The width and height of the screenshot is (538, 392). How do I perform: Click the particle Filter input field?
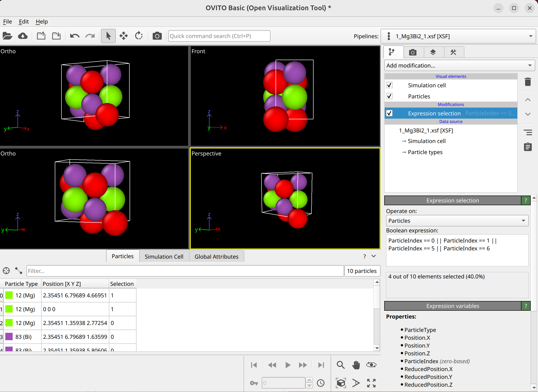pyautogui.click(x=185, y=271)
